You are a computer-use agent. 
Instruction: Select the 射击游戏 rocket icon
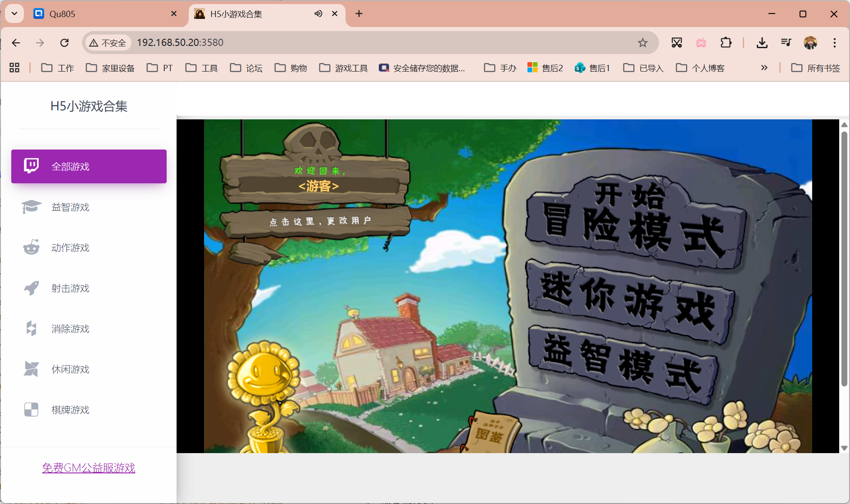click(31, 288)
